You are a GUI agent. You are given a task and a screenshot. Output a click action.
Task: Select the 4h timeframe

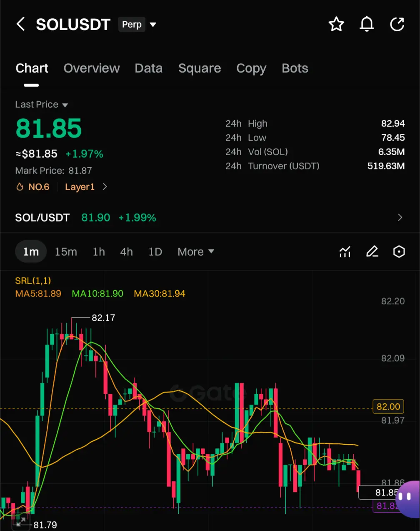[126, 252]
